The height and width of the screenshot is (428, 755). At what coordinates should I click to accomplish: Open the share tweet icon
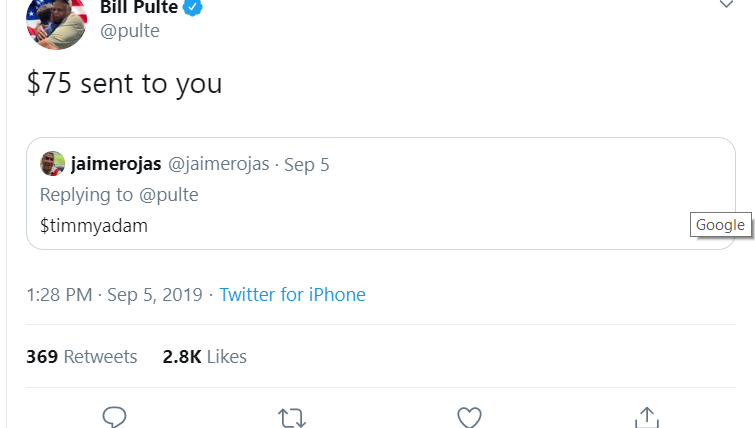click(646, 417)
